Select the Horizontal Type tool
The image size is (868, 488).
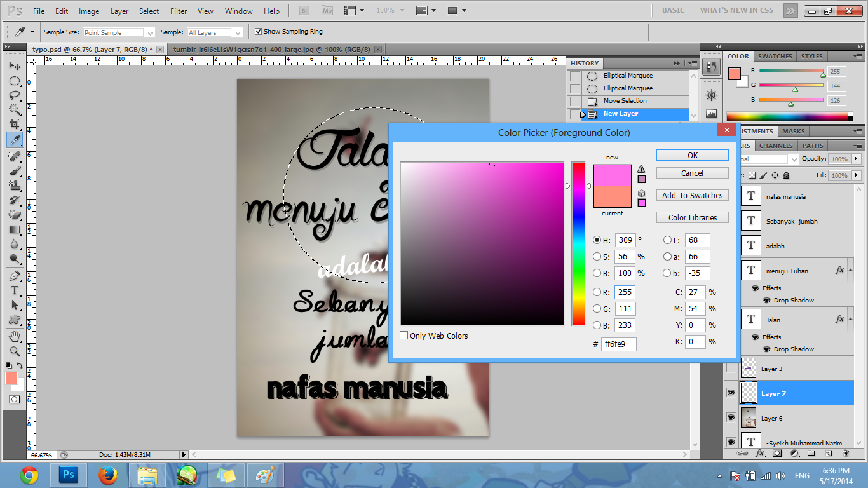pos(14,290)
